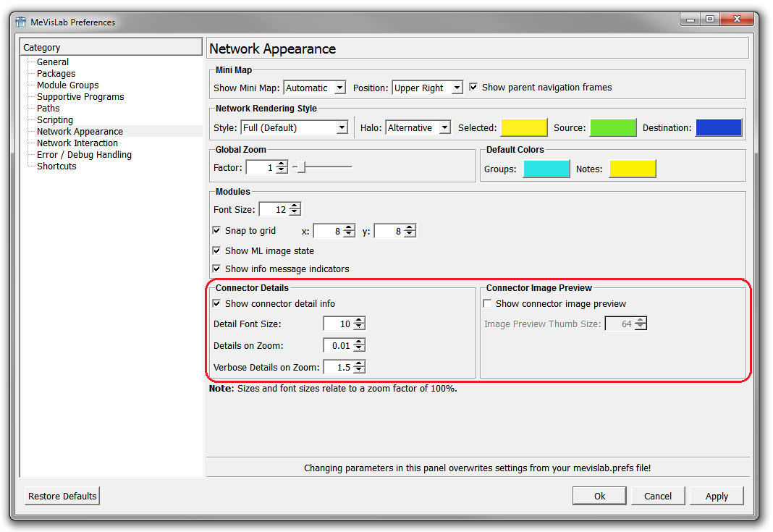Image resolution: width=773 pixels, height=532 pixels.
Task: Open Shortcuts category in tree
Action: pos(56,166)
